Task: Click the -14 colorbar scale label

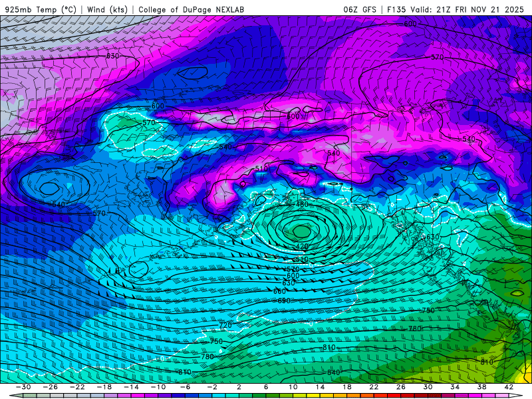Action: (x=131, y=387)
